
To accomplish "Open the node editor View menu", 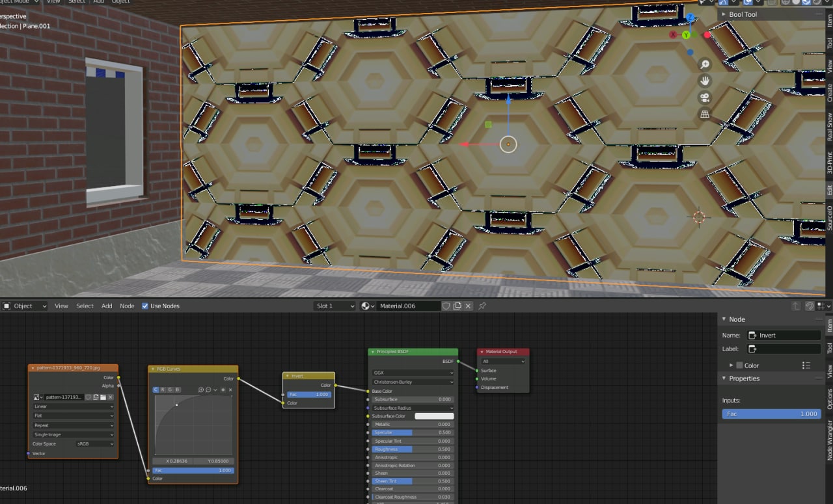I will pos(61,306).
